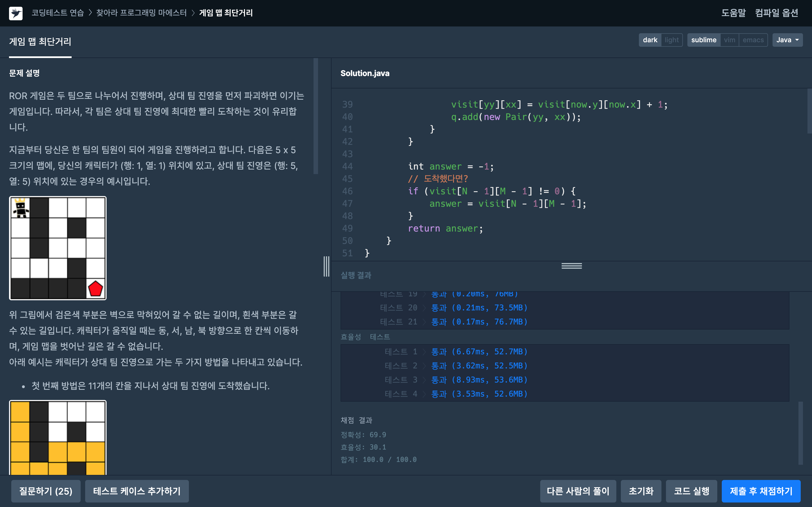
Task: Open 찾아라 프로그래밍 마에스터 breadcrumb link
Action: (141, 13)
